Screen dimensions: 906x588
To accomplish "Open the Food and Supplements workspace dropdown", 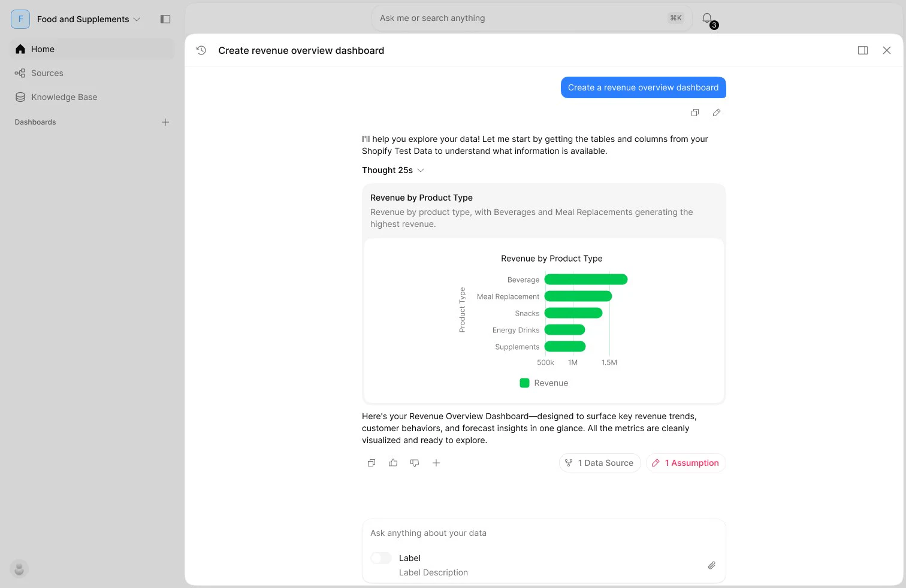I will pos(88,19).
